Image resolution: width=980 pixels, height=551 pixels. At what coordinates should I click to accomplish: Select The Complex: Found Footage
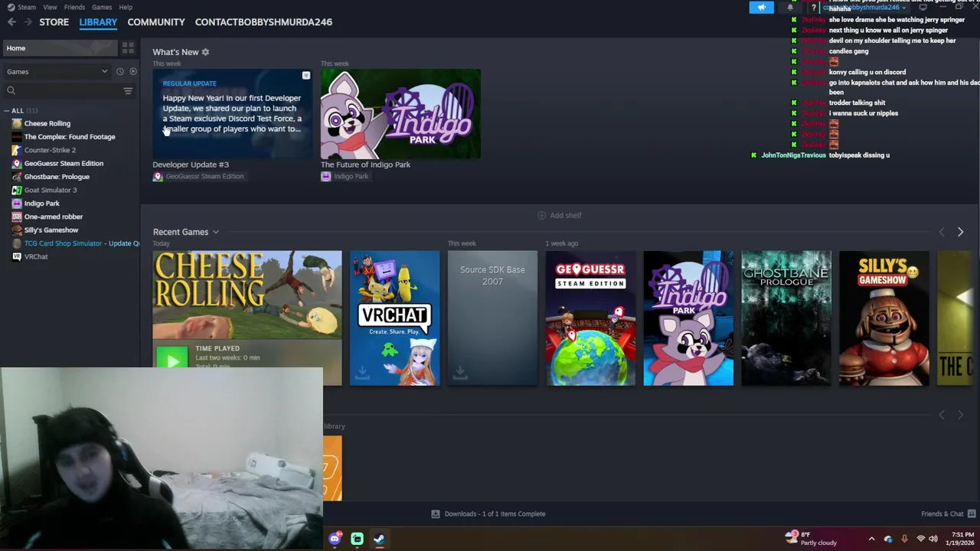70,137
